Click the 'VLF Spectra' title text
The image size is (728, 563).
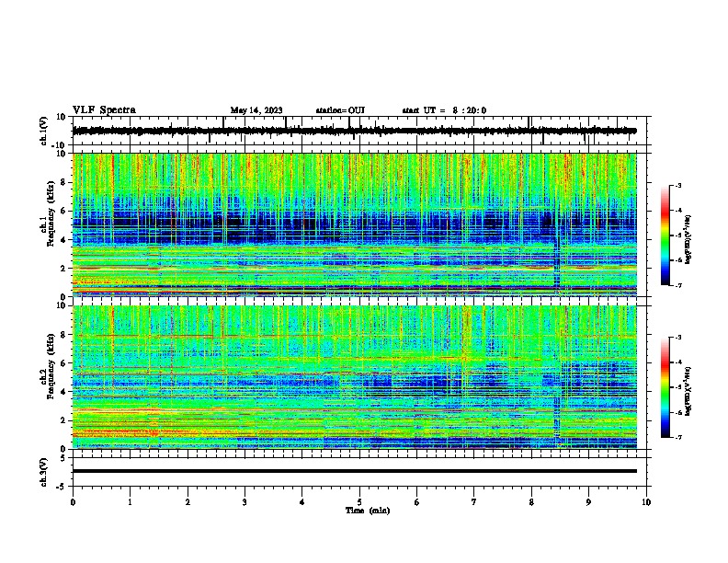104,110
